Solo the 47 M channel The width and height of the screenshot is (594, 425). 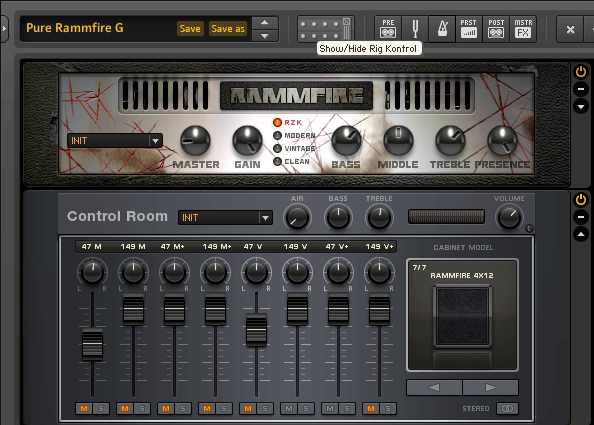tap(101, 408)
